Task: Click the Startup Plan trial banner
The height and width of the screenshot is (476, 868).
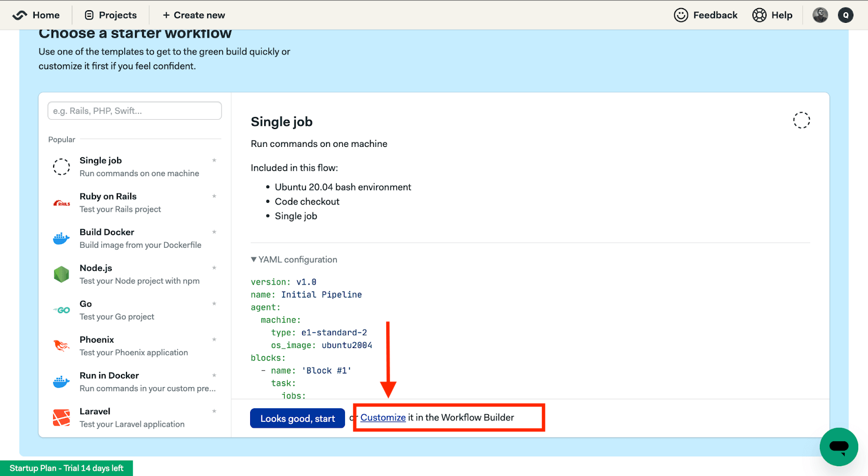Action: (x=66, y=468)
